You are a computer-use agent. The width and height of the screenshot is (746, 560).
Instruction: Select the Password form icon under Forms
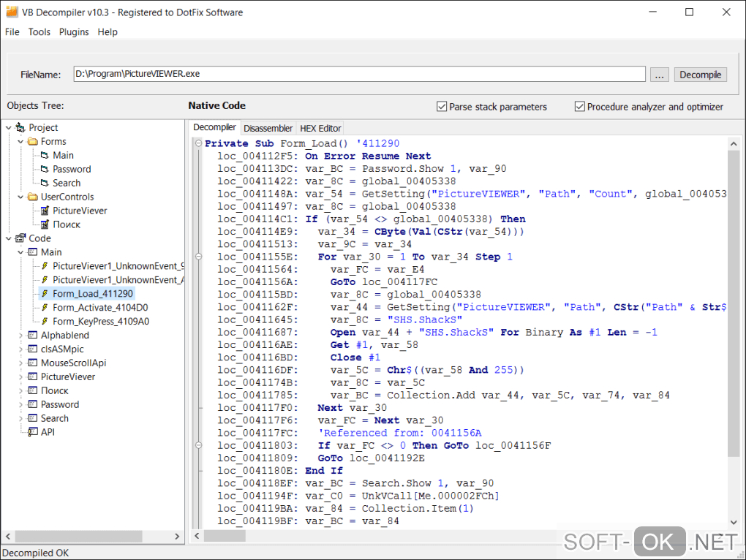coord(45,170)
